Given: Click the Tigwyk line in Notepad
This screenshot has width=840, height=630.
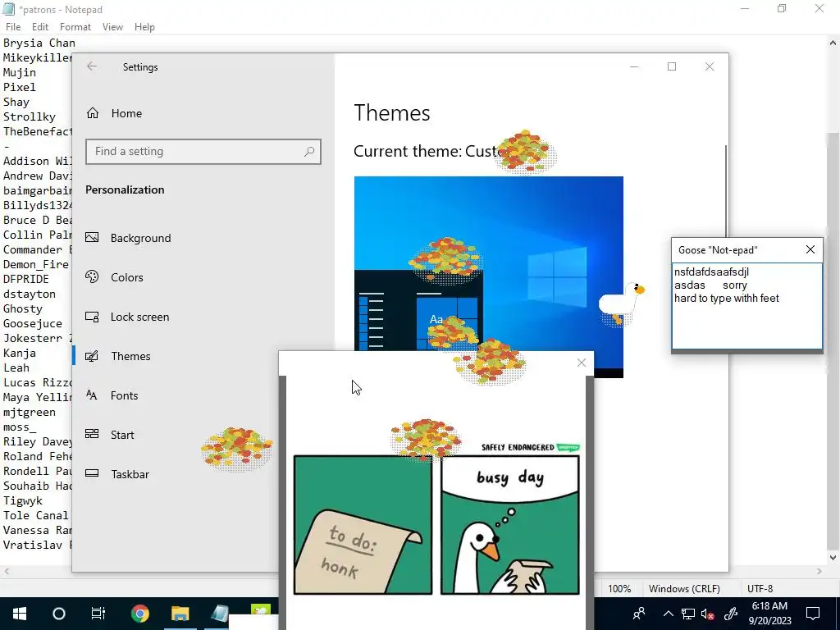Looking at the screenshot, I should [22, 501].
